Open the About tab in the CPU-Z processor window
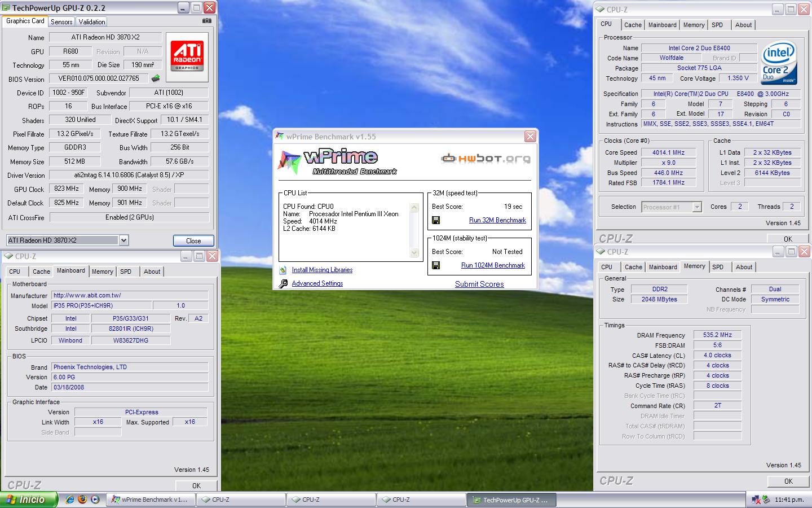The width and height of the screenshot is (812, 508). [x=743, y=25]
